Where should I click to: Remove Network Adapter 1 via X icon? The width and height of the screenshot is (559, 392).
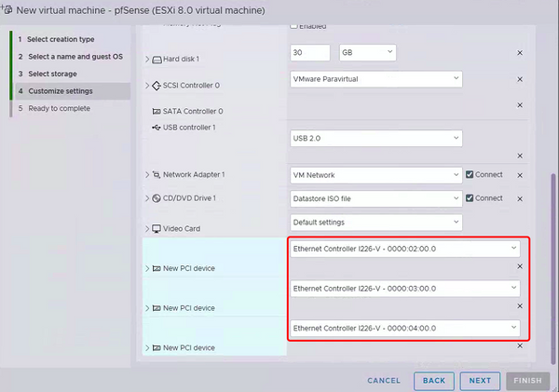[520, 174]
